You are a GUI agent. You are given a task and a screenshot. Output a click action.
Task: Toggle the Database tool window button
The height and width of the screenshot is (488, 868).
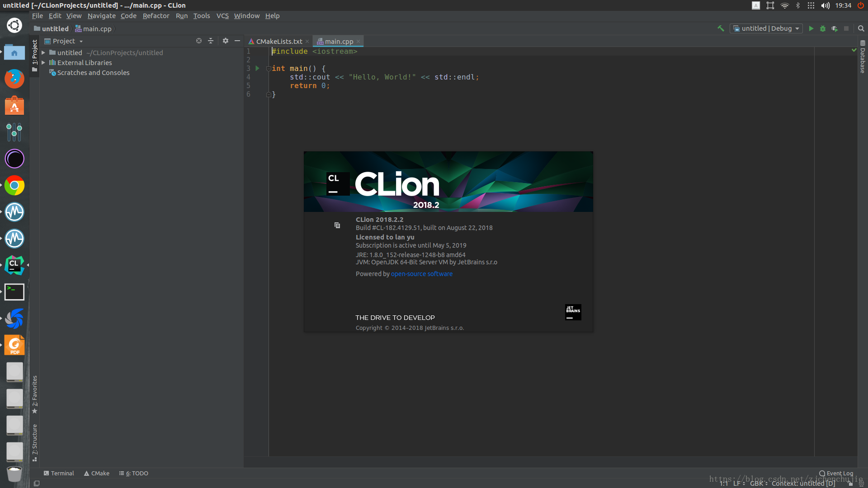[863, 56]
